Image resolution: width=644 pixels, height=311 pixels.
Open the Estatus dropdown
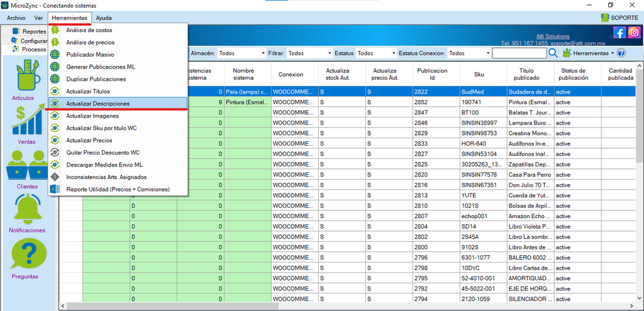[376, 53]
